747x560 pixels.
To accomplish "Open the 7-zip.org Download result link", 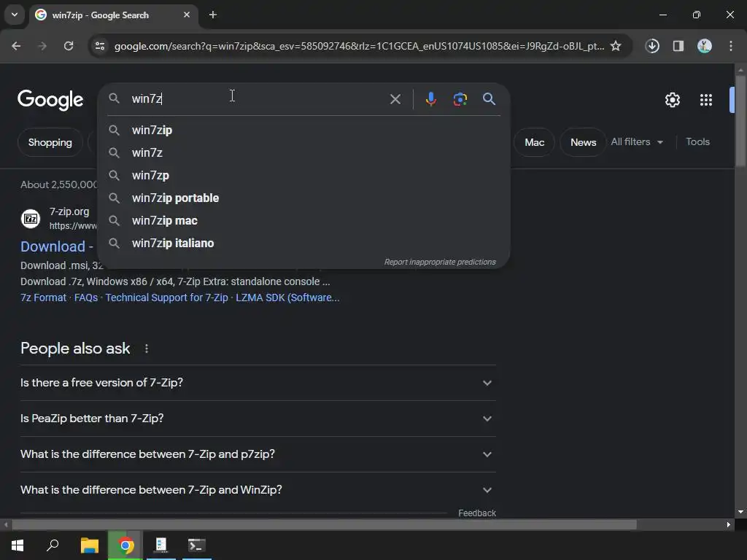I will pos(57,246).
